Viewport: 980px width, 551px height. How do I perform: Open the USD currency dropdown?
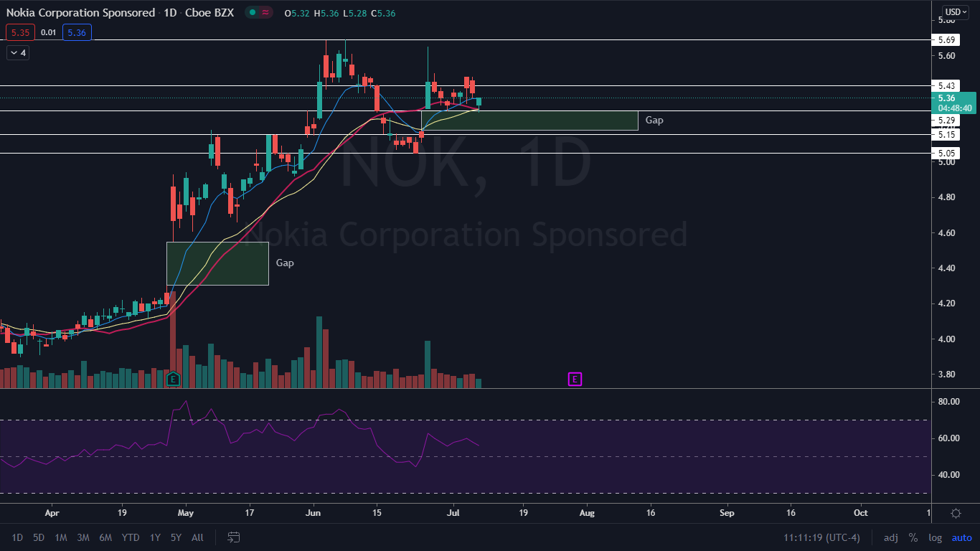(955, 12)
